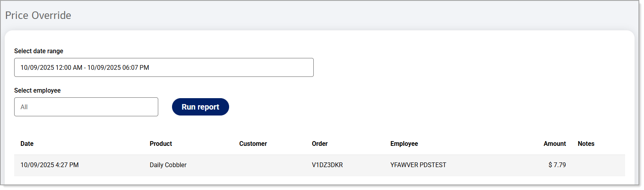The image size is (644, 190).
Task: Click employee name YFAWVER PDSTEST
Action: coord(418,165)
